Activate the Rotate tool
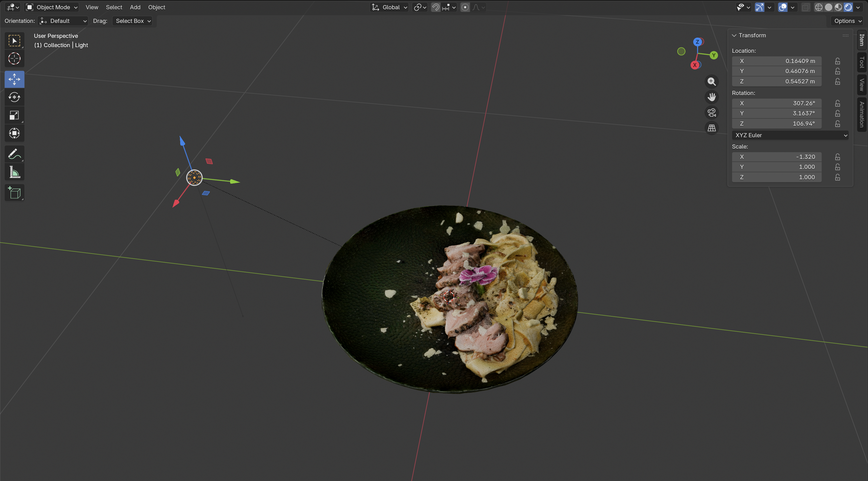This screenshot has width=868, height=481. point(14,97)
